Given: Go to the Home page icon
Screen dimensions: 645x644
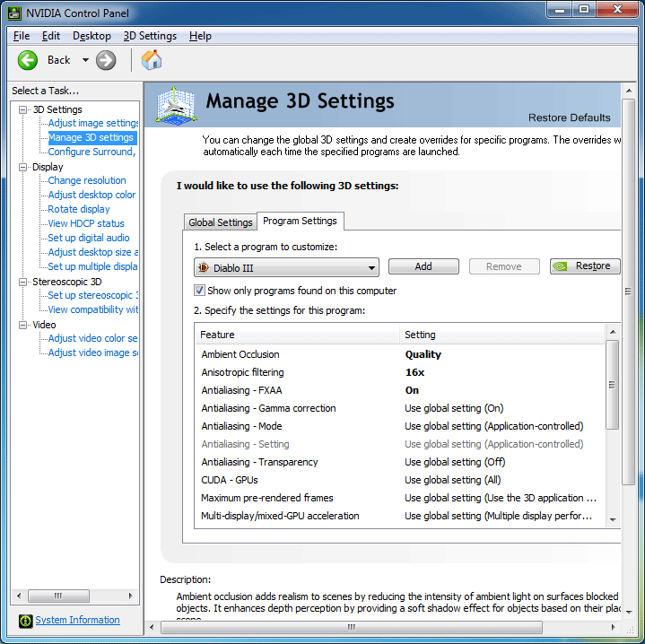Looking at the screenshot, I should click(x=152, y=60).
